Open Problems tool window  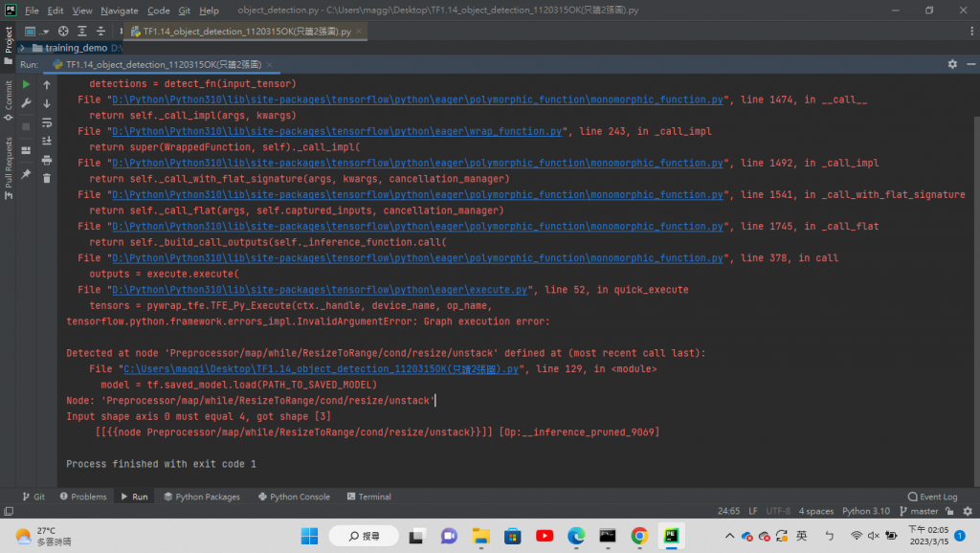click(x=84, y=497)
